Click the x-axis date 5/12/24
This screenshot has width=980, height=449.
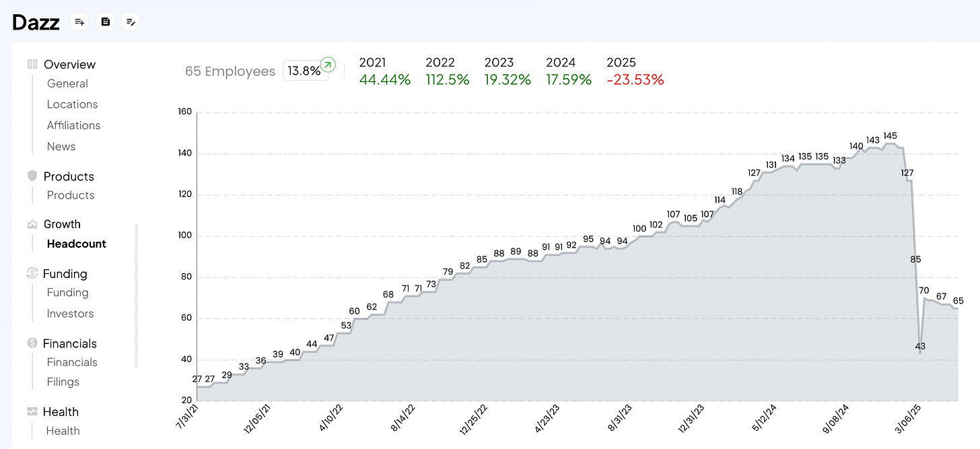coord(765,419)
